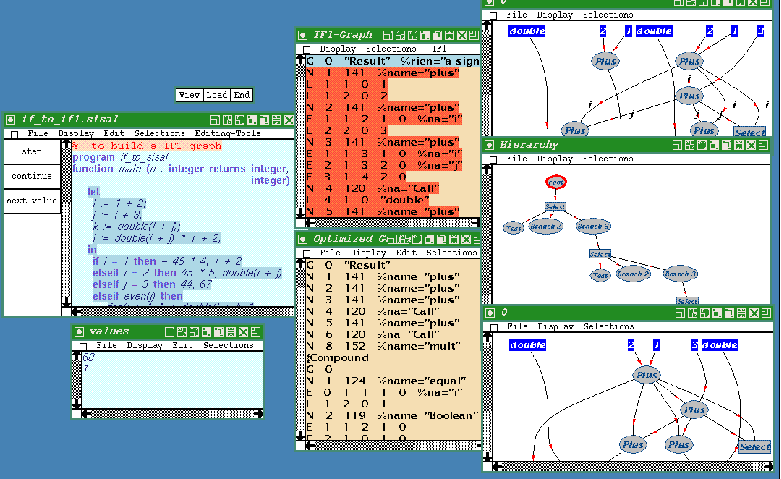Click the step button in the sisal editor
Screen dimensions: 781x479
(32, 151)
